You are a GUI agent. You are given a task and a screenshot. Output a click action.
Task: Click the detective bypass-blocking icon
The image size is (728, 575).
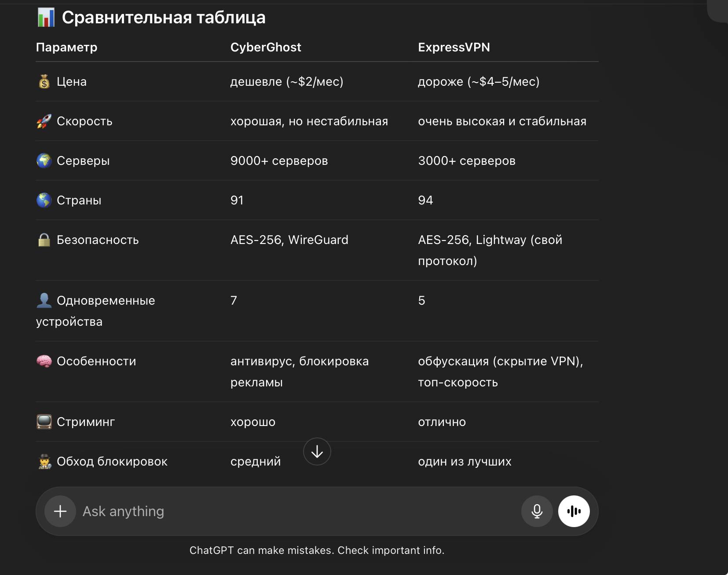coord(44,462)
